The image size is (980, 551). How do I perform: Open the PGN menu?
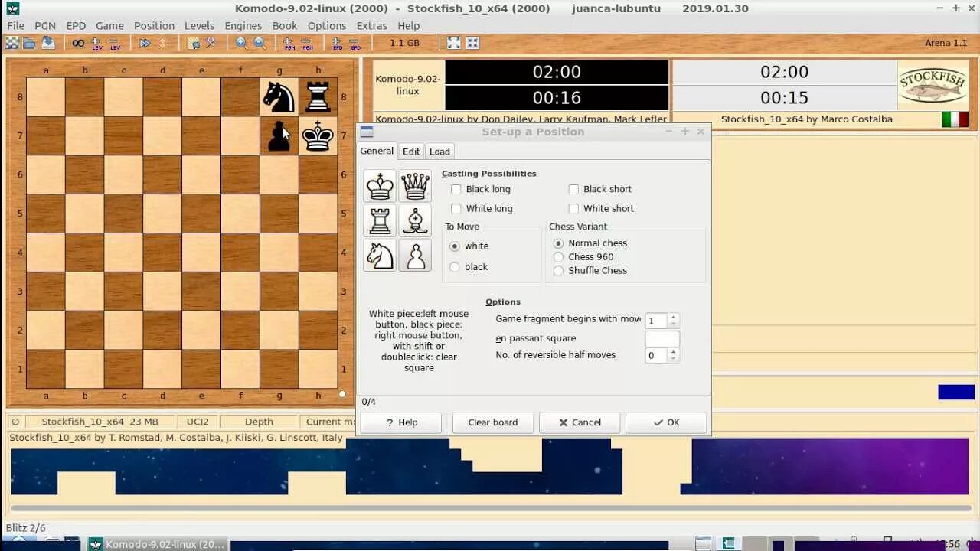coord(45,25)
